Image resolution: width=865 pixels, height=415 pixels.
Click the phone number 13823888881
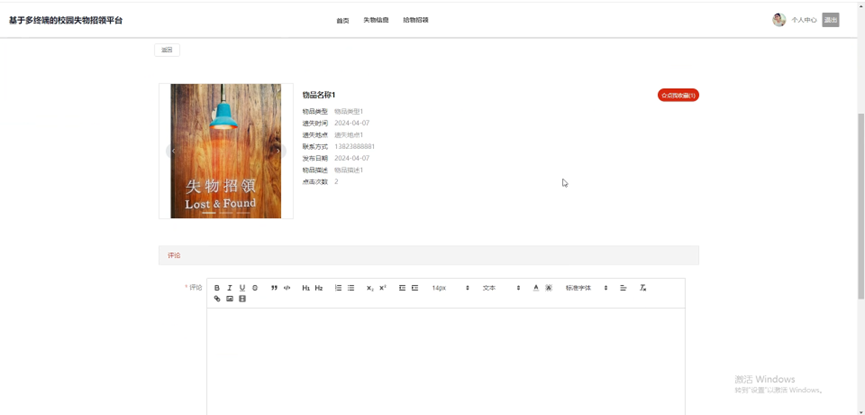click(355, 147)
